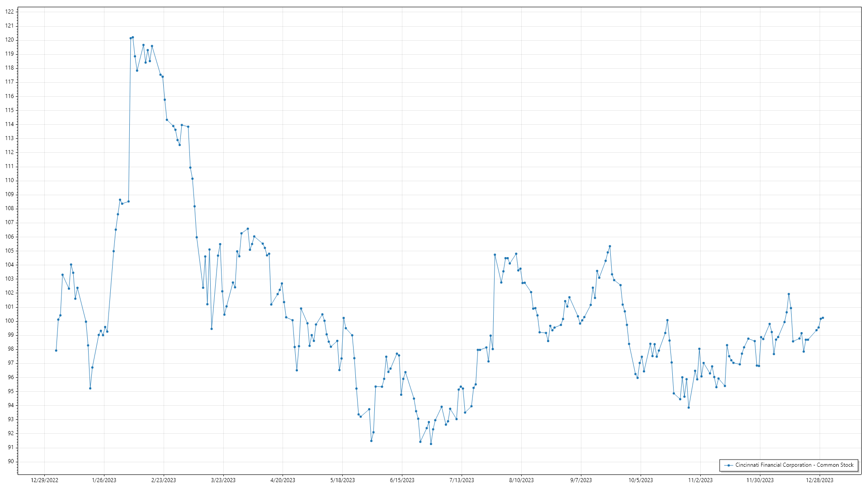Select the 1/26/2023 date label

(x=104, y=480)
